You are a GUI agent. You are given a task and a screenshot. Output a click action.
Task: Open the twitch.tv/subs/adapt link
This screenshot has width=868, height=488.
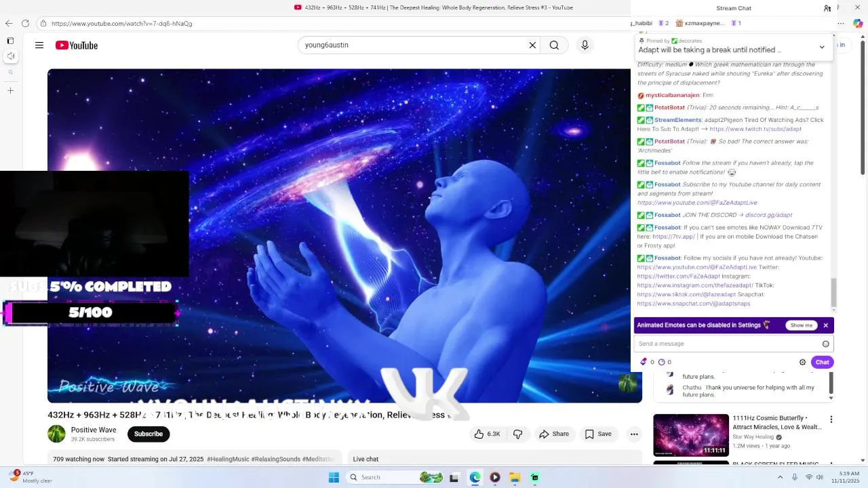click(x=755, y=129)
